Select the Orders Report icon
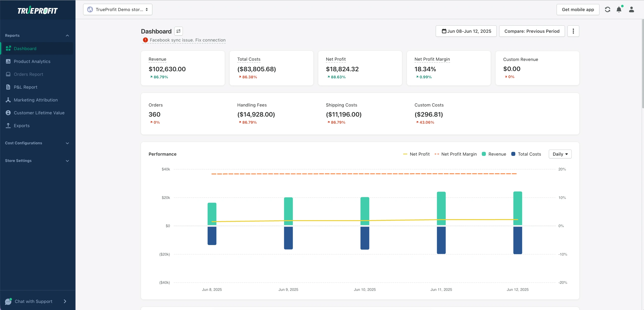 pyautogui.click(x=8, y=74)
